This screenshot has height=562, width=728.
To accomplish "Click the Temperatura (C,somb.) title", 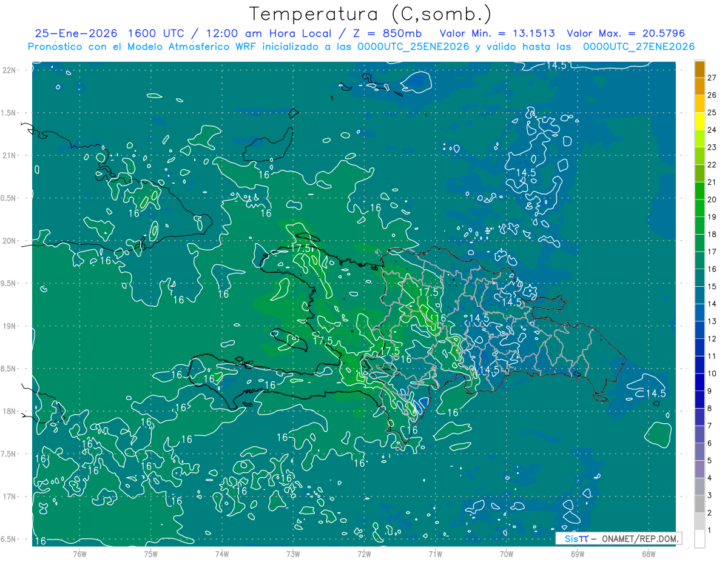I will coord(369,14).
